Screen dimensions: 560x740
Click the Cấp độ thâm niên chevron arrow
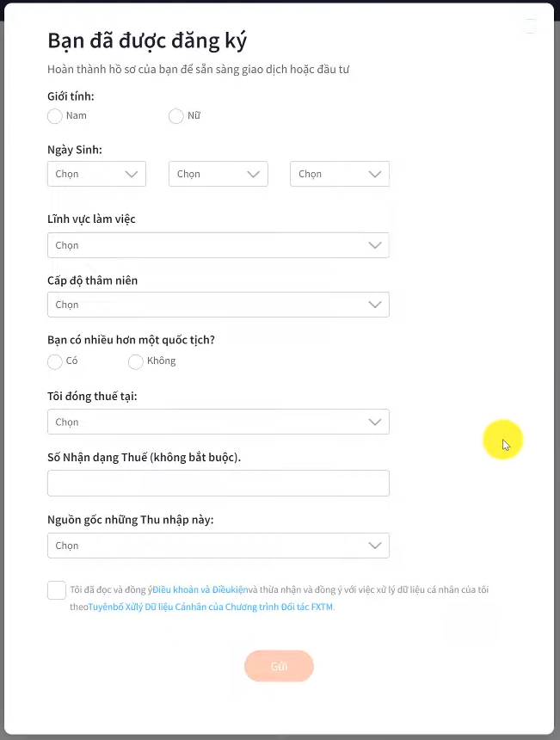pos(374,305)
